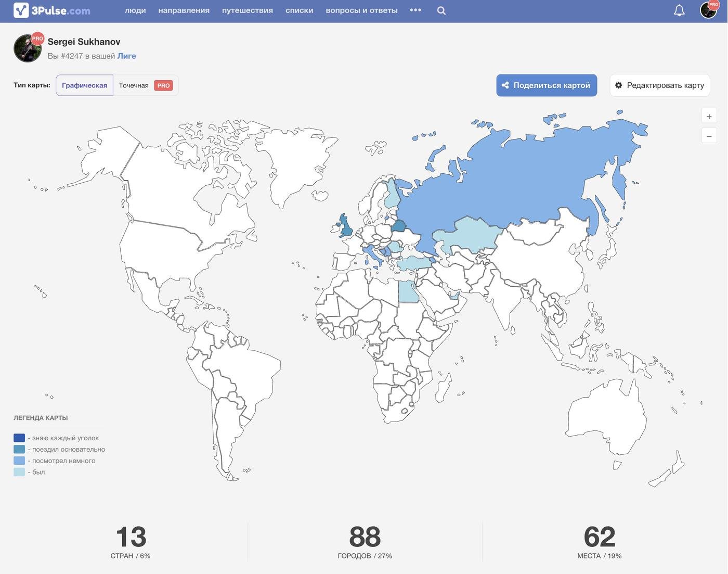
Task: Click the profile avatar in top bar
Action: [708, 10]
